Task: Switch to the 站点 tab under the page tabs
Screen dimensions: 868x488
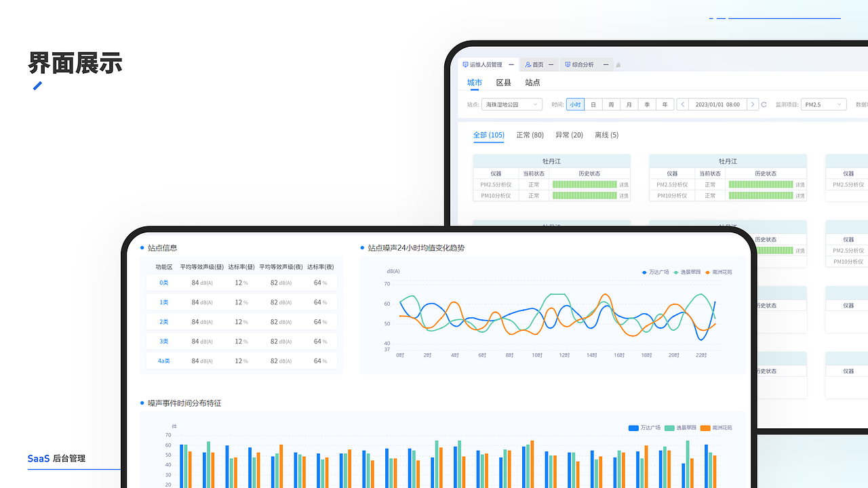Action: [533, 83]
